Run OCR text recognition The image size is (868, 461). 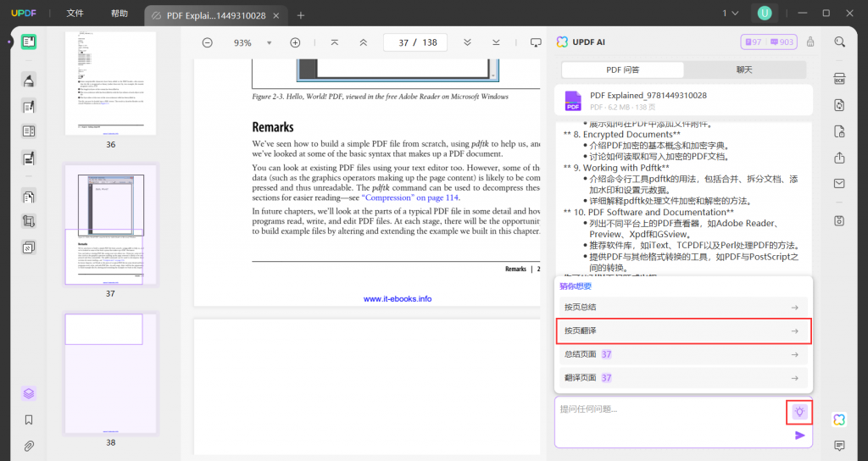840,79
